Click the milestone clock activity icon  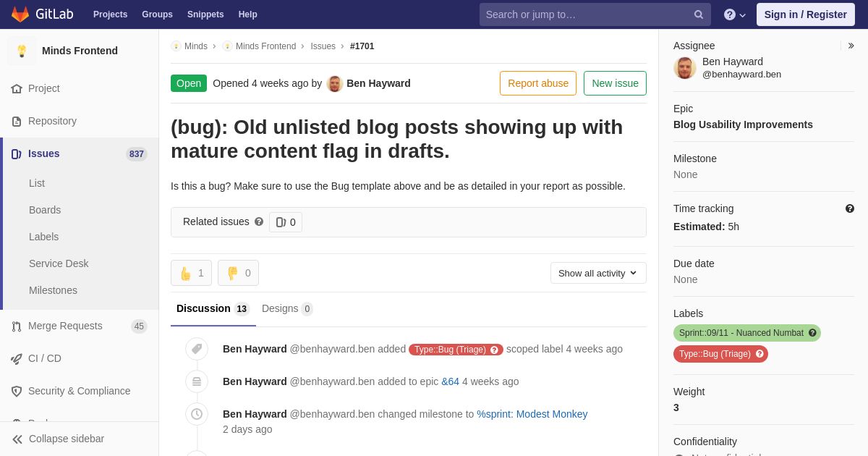pos(197,414)
